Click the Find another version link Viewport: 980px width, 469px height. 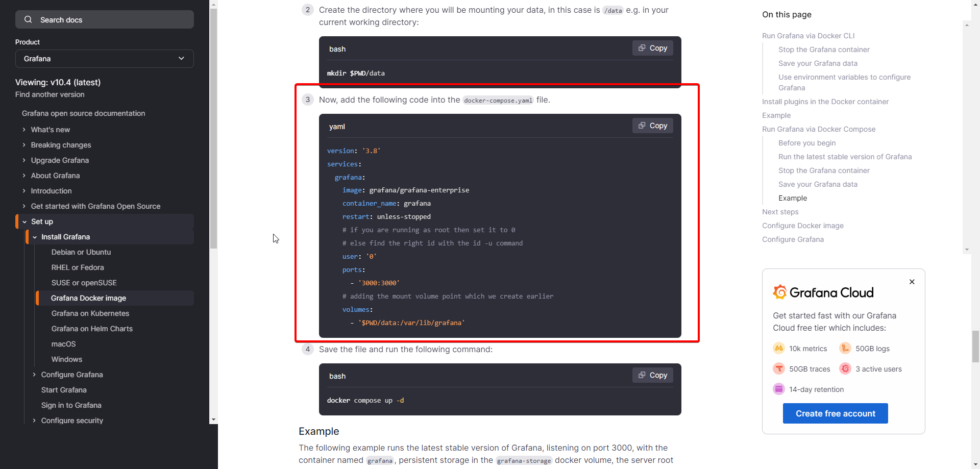point(50,94)
